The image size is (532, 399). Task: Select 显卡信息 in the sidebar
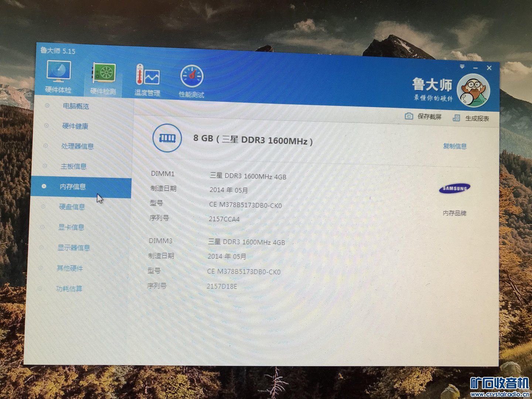(x=71, y=227)
